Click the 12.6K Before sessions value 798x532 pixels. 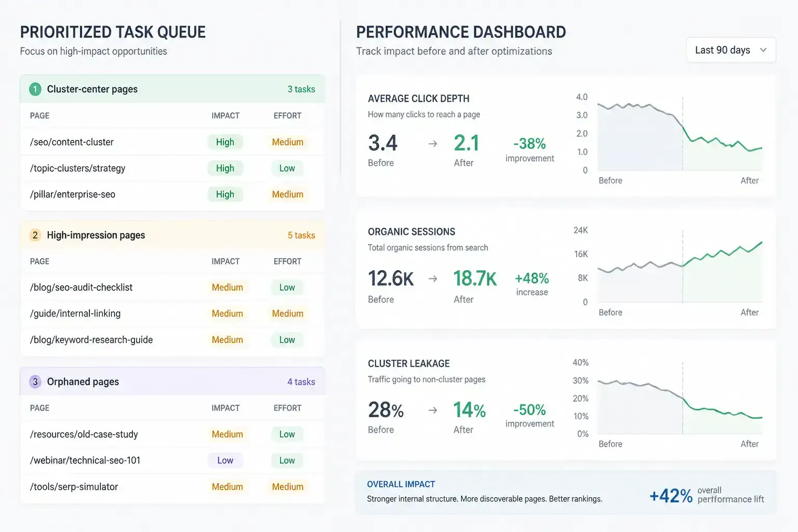391,279
